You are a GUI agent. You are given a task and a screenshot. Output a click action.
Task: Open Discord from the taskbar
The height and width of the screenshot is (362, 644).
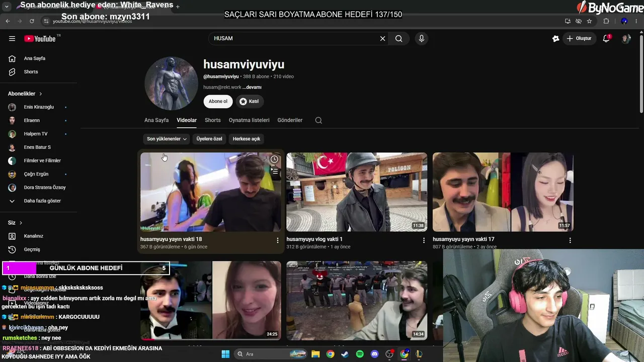[374, 354]
